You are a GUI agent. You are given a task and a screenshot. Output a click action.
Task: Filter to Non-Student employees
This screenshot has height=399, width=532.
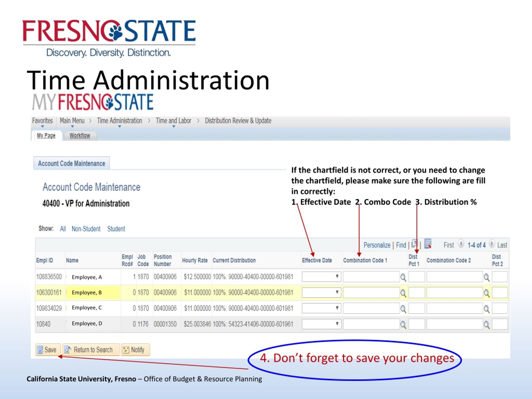pyautogui.click(x=86, y=229)
